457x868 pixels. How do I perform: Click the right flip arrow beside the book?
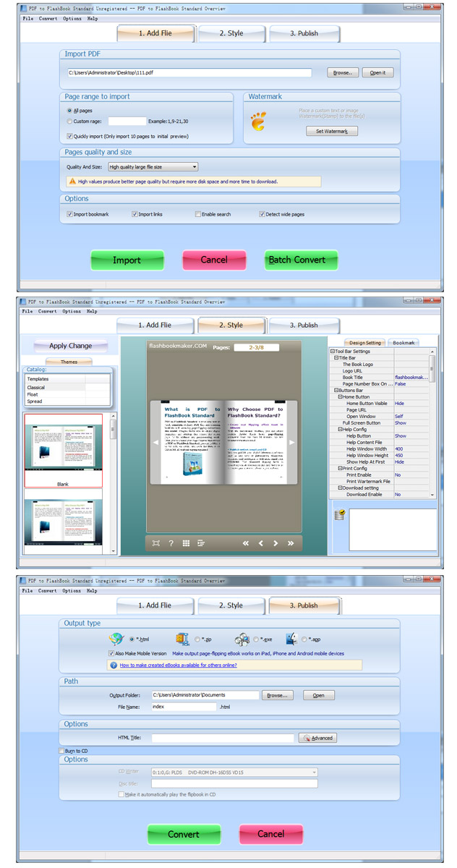pyautogui.click(x=292, y=442)
